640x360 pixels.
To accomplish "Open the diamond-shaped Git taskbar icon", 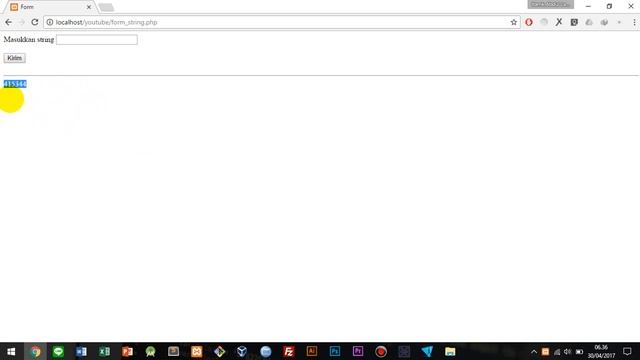I will (x=219, y=351).
